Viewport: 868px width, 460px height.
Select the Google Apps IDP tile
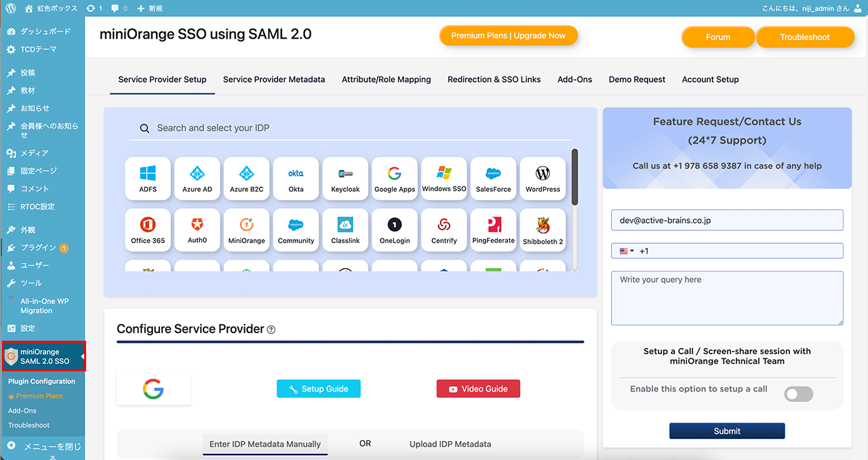coord(395,179)
